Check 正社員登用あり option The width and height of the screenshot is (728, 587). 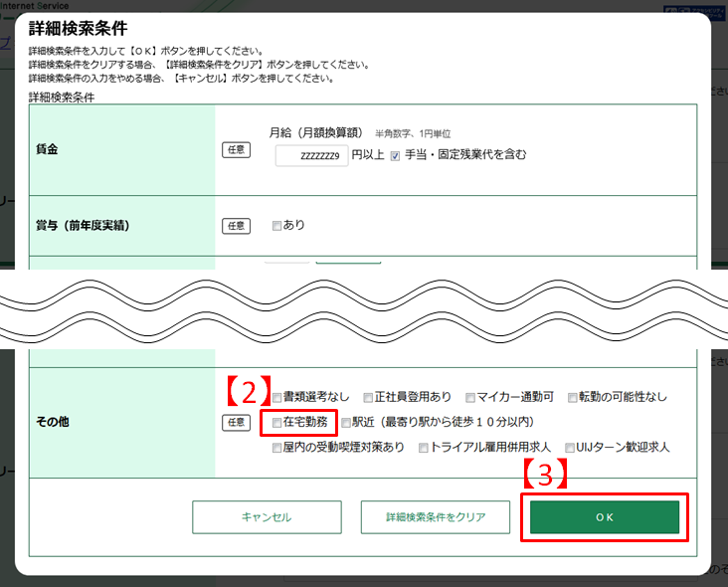pyautogui.click(x=368, y=398)
